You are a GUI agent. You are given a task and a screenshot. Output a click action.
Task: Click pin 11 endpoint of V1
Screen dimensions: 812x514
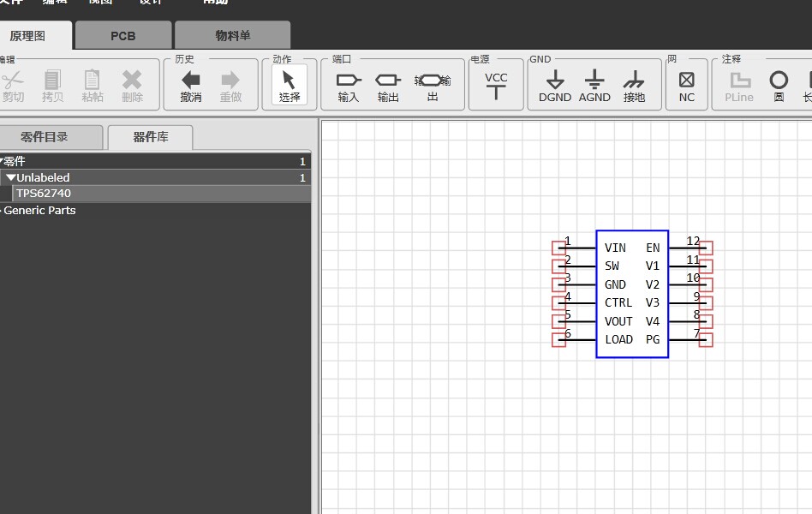706,266
